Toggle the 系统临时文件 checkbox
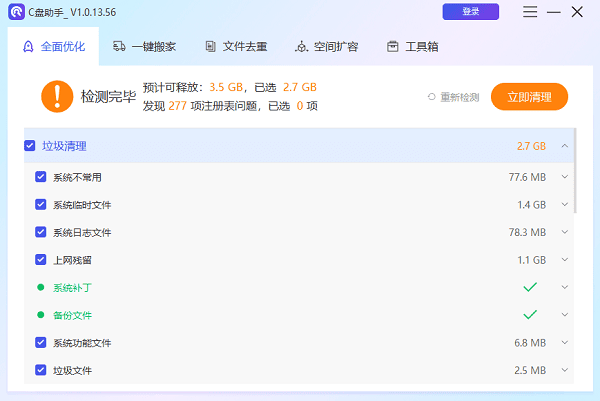The width and height of the screenshot is (600, 401). [41, 204]
